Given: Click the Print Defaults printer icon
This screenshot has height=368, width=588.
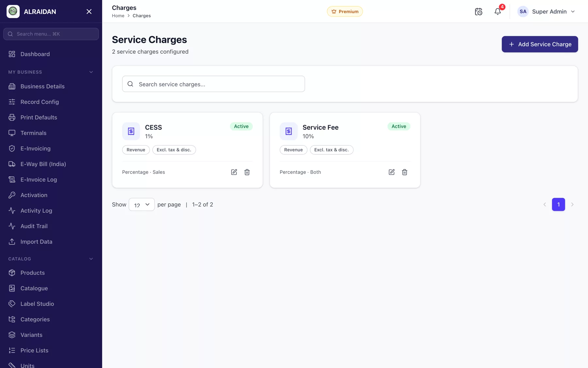Looking at the screenshot, I should 12,117.
